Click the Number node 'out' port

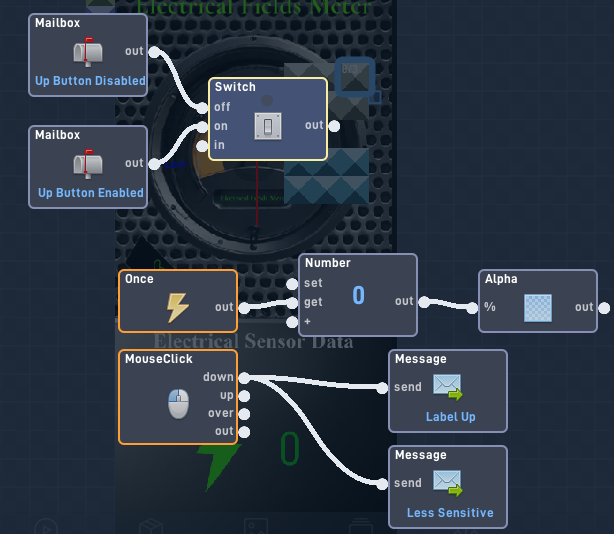click(424, 302)
